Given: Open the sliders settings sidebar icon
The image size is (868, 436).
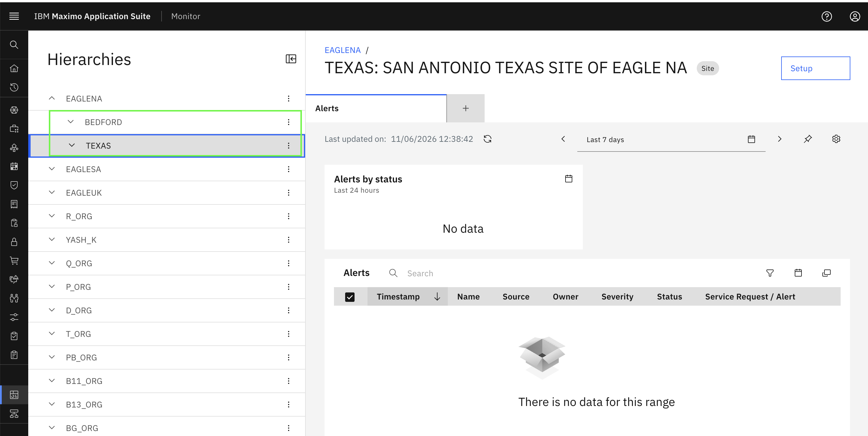Looking at the screenshot, I should (x=14, y=317).
